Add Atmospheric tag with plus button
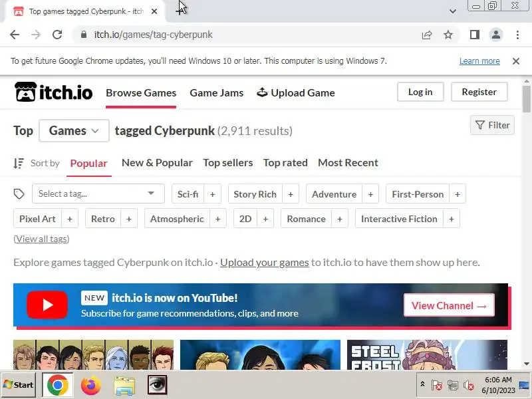The width and height of the screenshot is (532, 399). 218,219
